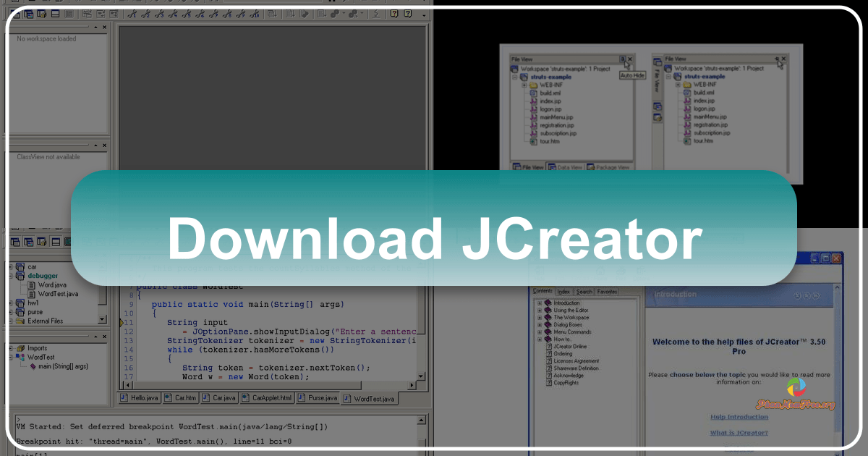Click the Help question-mark icon on the toolbar

pyautogui.click(x=407, y=13)
